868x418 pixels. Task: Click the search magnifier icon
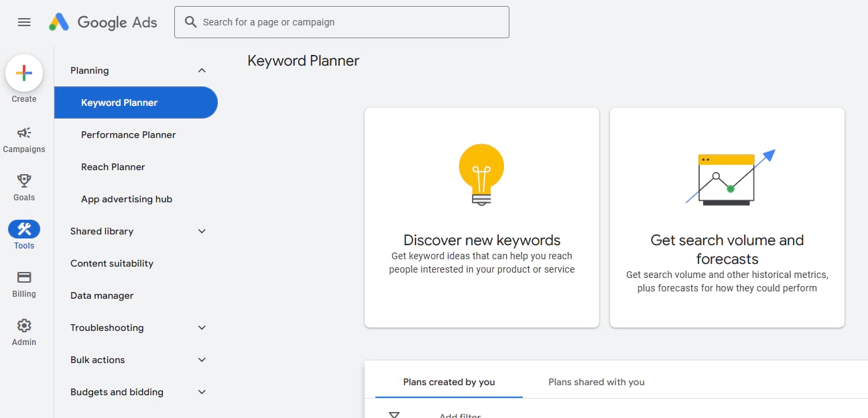(x=191, y=22)
